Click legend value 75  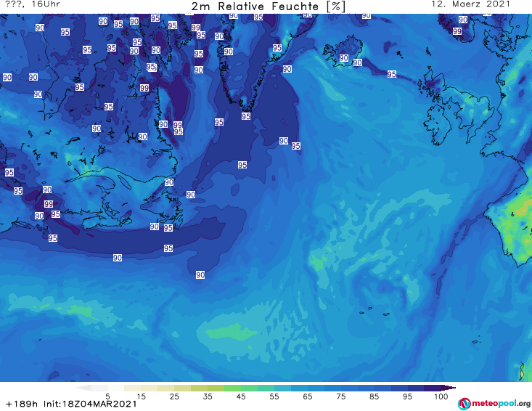tap(341, 396)
